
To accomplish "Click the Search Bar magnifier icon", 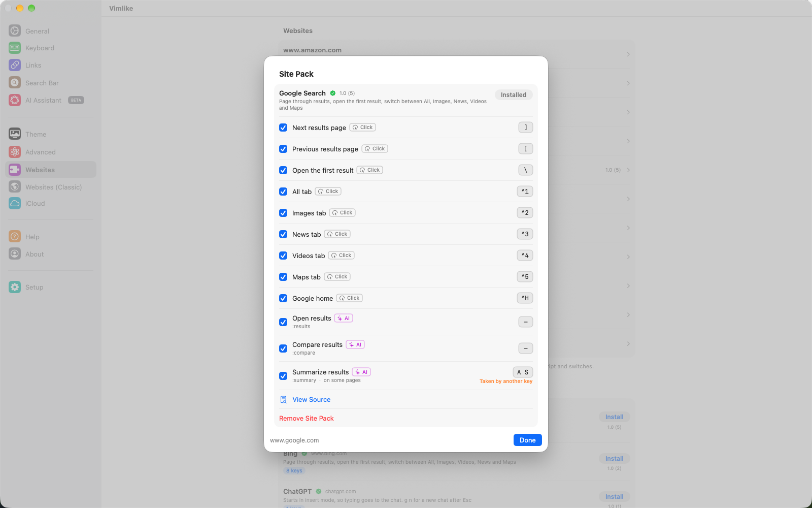I will [x=15, y=82].
